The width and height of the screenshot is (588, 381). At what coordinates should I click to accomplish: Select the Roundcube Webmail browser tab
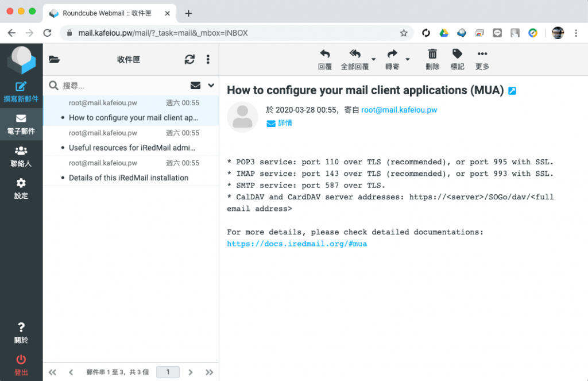click(x=110, y=14)
